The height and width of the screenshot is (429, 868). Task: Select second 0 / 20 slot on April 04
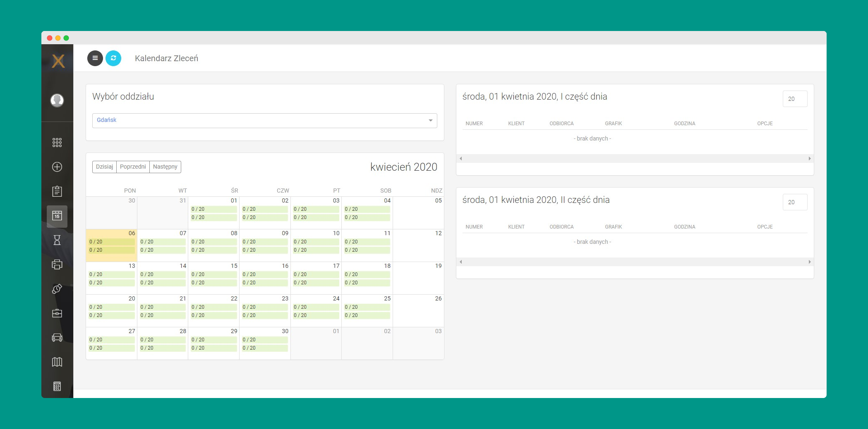(367, 217)
